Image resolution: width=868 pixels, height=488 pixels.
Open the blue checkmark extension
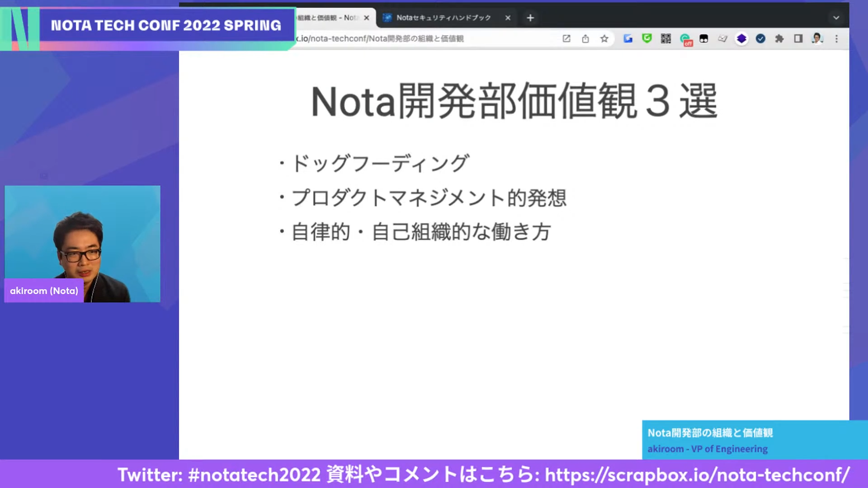760,39
